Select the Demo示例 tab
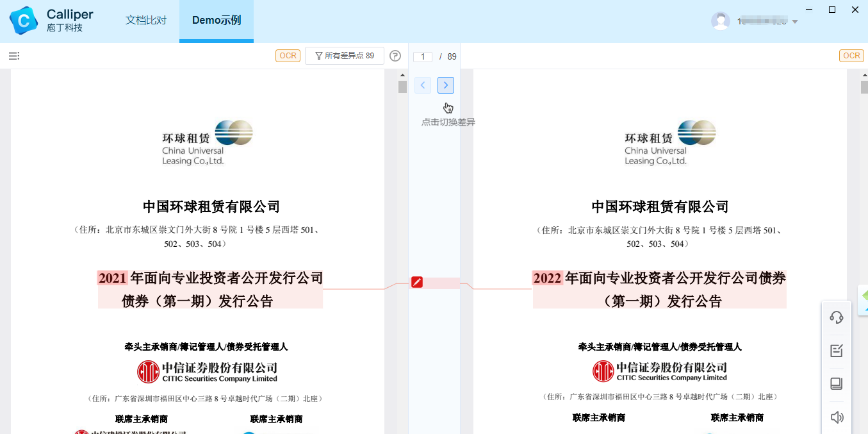Screen dimensions: 868x434 (216, 21)
